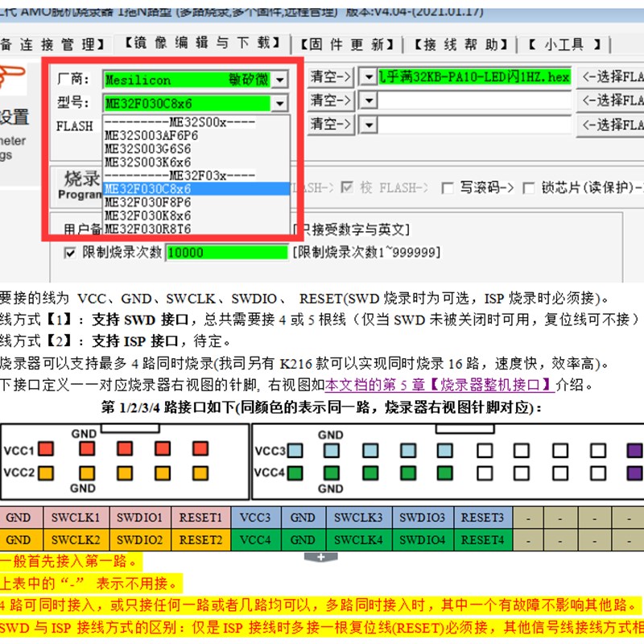Image resolution: width=644 pixels, height=644 pixels.
Task: Expand the 厂商 Mesilicon dropdown arrow
Action: coord(280,79)
